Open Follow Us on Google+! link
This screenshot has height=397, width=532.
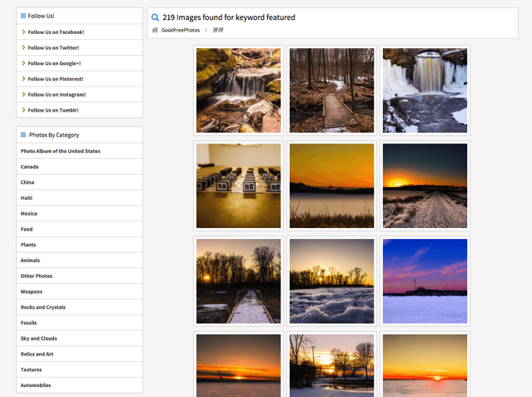pyautogui.click(x=54, y=63)
